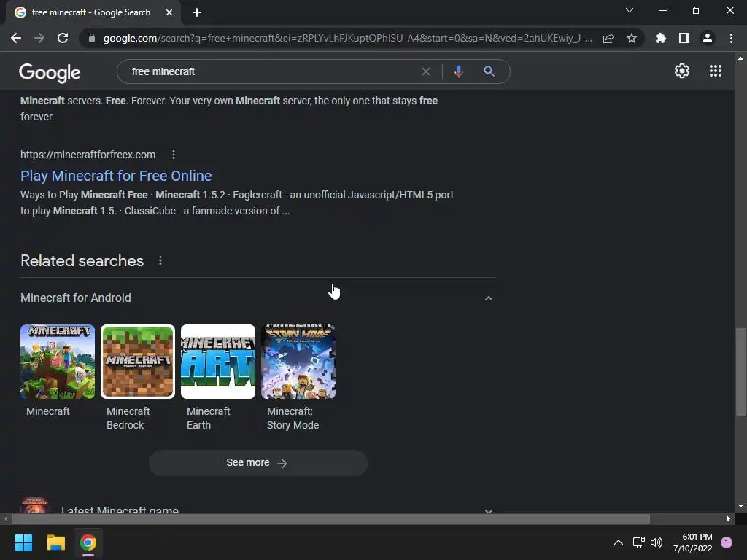Start voice search with microphone
Screen dimensions: 747x560
pos(458,71)
